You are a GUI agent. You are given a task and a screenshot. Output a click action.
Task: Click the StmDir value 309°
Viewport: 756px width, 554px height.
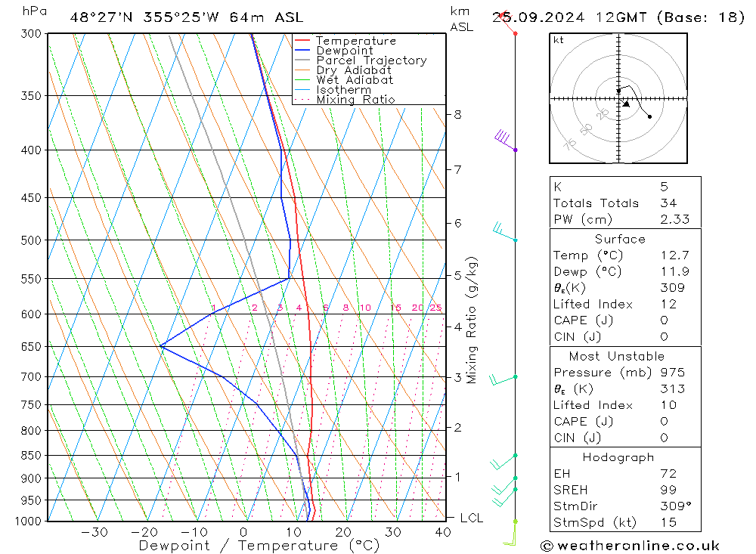click(676, 506)
